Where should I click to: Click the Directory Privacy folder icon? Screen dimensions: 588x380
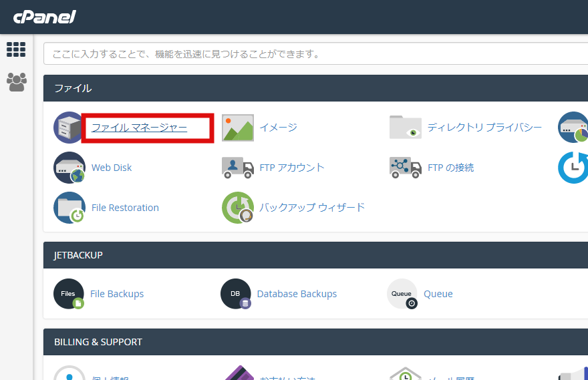[406, 128]
